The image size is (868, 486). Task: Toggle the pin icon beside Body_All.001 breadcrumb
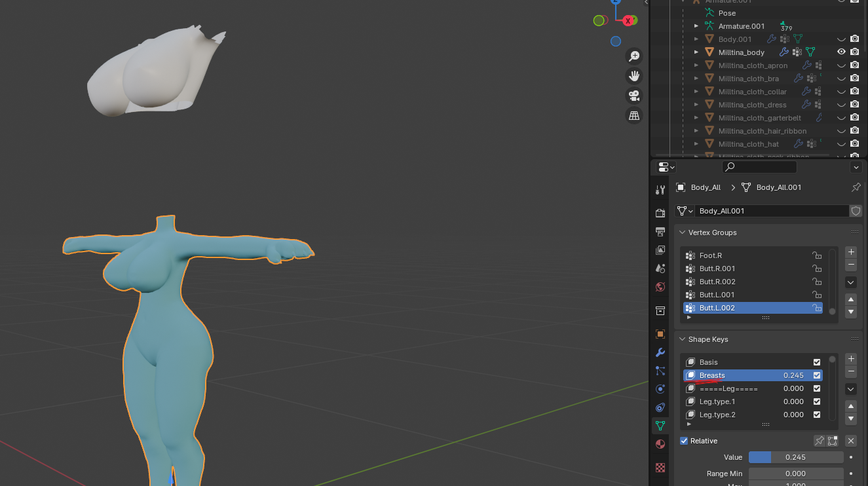coord(856,187)
